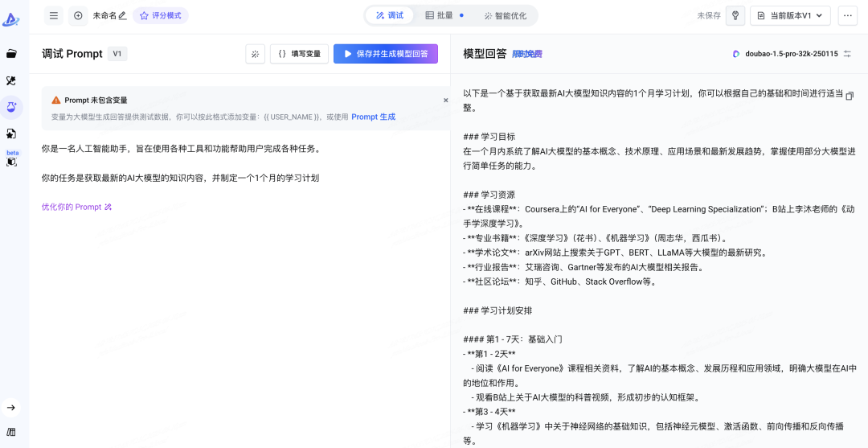Click the V1 version badge

coord(117,54)
